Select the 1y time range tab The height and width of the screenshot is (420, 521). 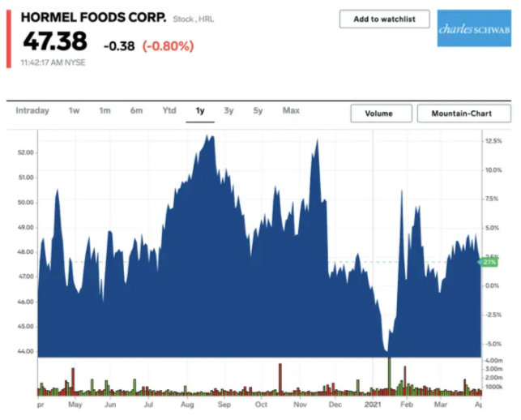pos(200,111)
